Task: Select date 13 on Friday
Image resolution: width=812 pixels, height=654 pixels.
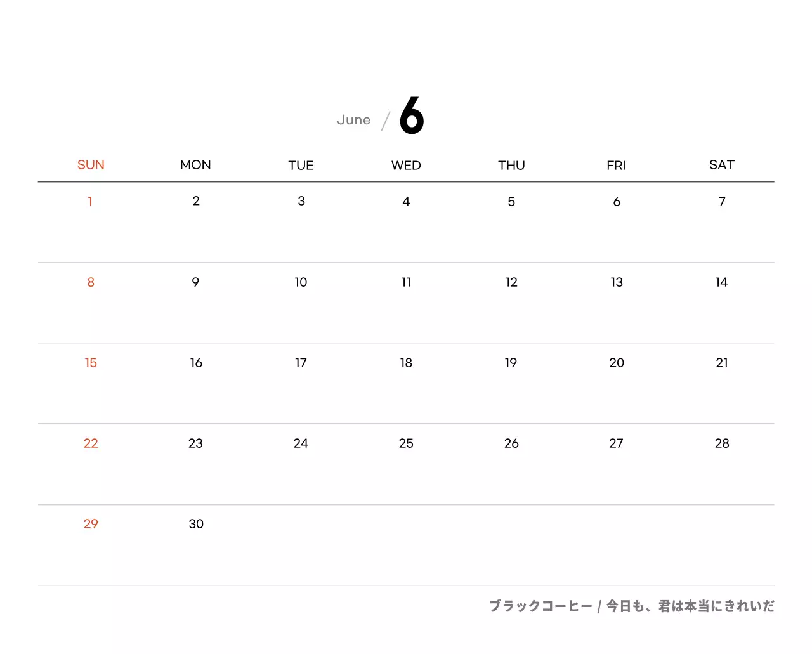Action: (616, 282)
